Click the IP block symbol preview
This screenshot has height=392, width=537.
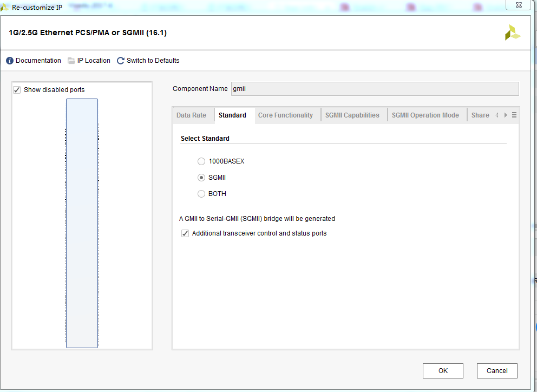(x=82, y=223)
